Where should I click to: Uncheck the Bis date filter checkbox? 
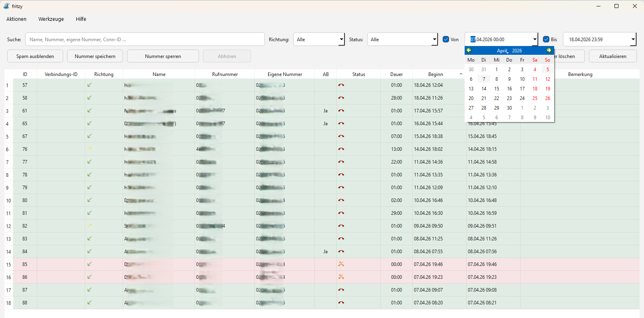coord(546,39)
